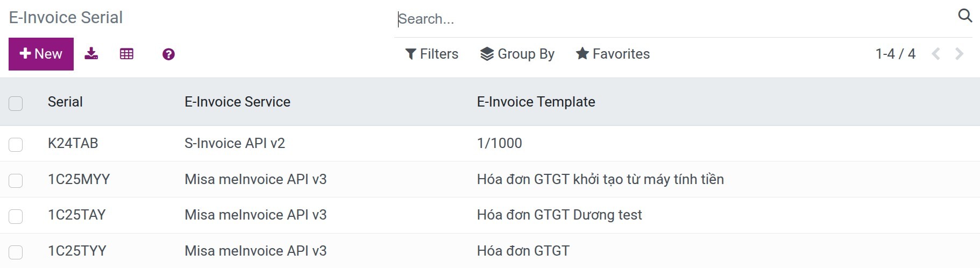This screenshot has width=980, height=268.
Task: Tick the 1C25TYY row checkbox
Action: [x=16, y=252]
